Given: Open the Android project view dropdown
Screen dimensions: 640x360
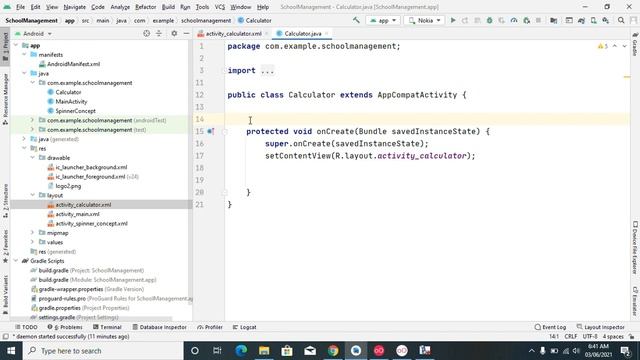Looking at the screenshot, I should [33, 33].
